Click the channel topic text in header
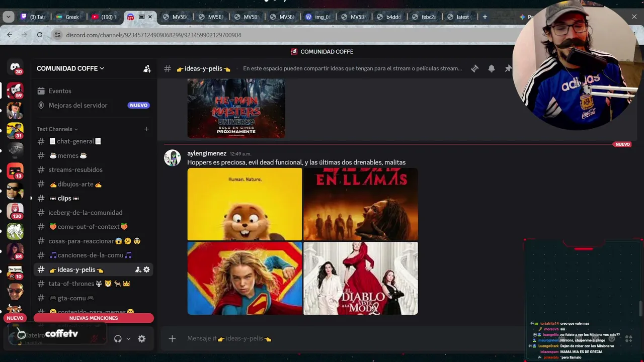This screenshot has height=362, width=644. click(x=352, y=68)
